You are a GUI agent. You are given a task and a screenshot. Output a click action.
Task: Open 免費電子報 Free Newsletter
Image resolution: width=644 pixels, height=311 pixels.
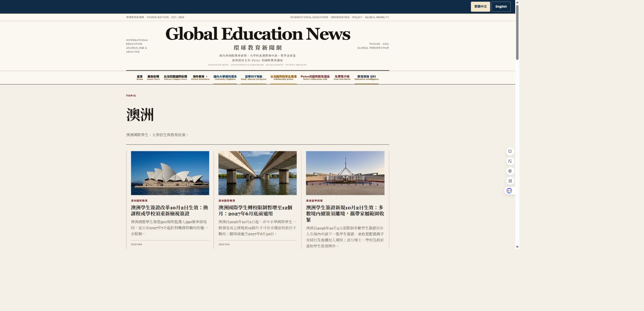(x=342, y=77)
